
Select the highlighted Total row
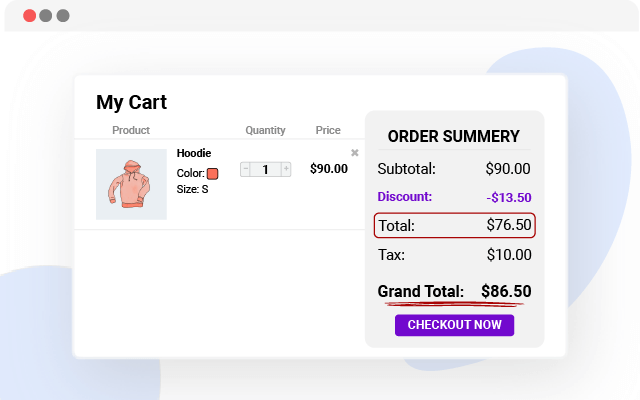(454, 226)
